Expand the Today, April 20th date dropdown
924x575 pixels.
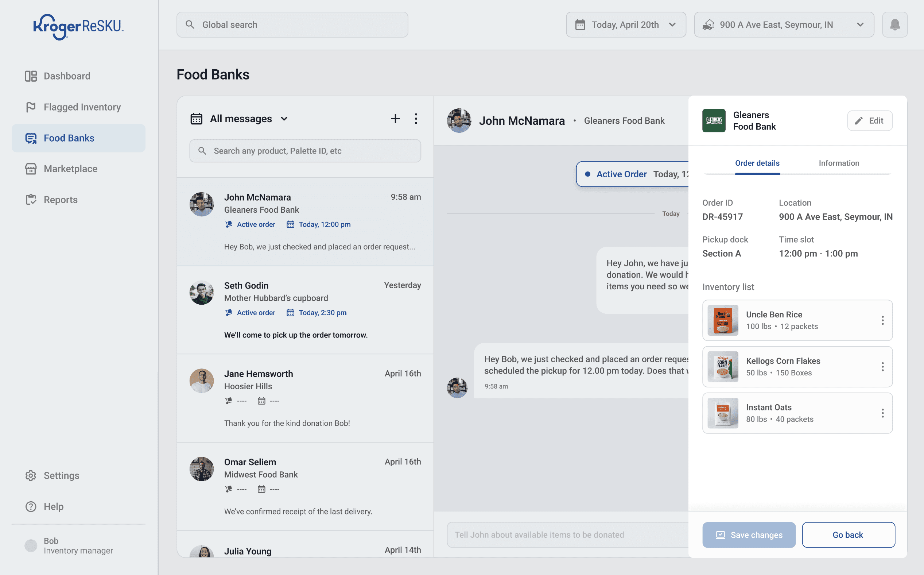pyautogui.click(x=626, y=25)
